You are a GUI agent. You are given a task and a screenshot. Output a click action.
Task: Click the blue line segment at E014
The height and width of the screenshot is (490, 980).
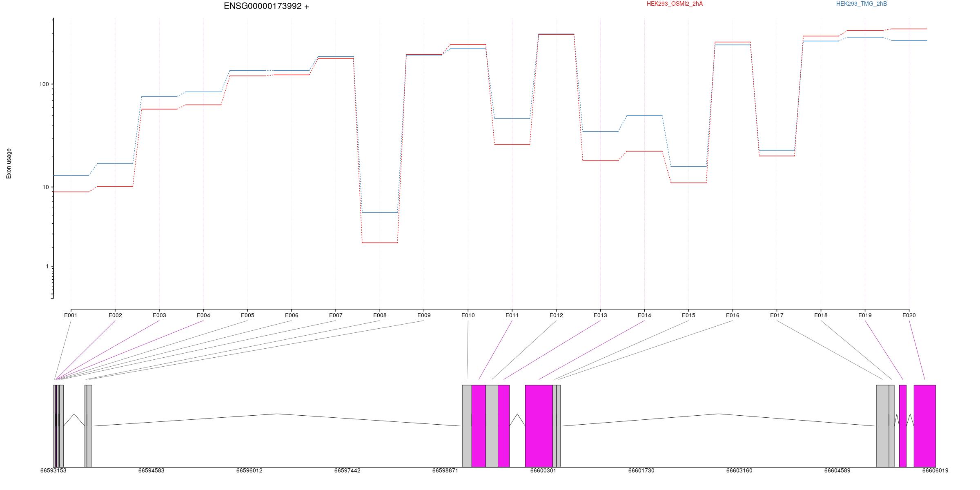(644, 116)
